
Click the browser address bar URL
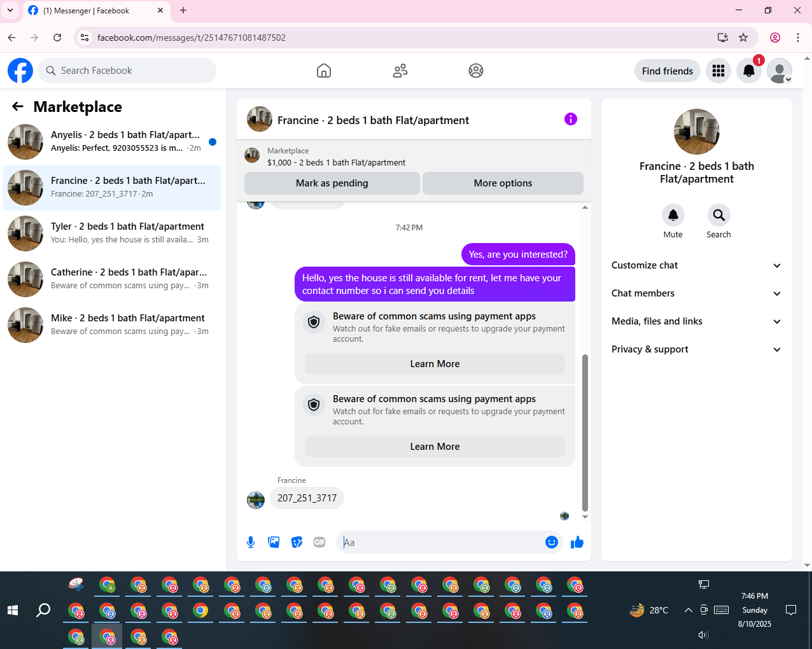(192, 38)
